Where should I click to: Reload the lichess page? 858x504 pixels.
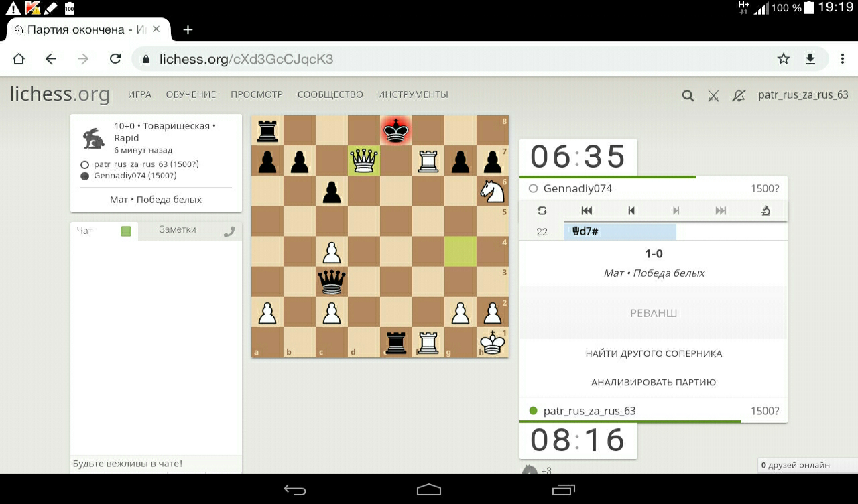[x=115, y=59]
